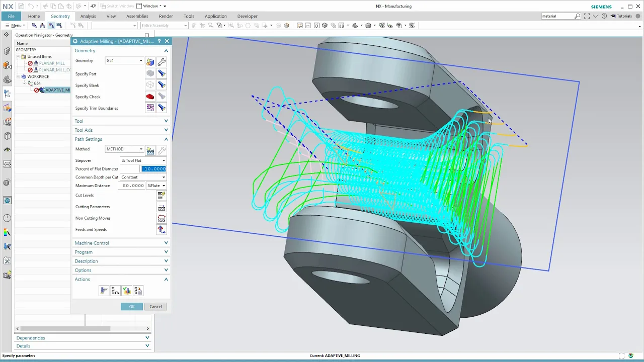Click the wrench edit icon beside Geometry

(162, 62)
